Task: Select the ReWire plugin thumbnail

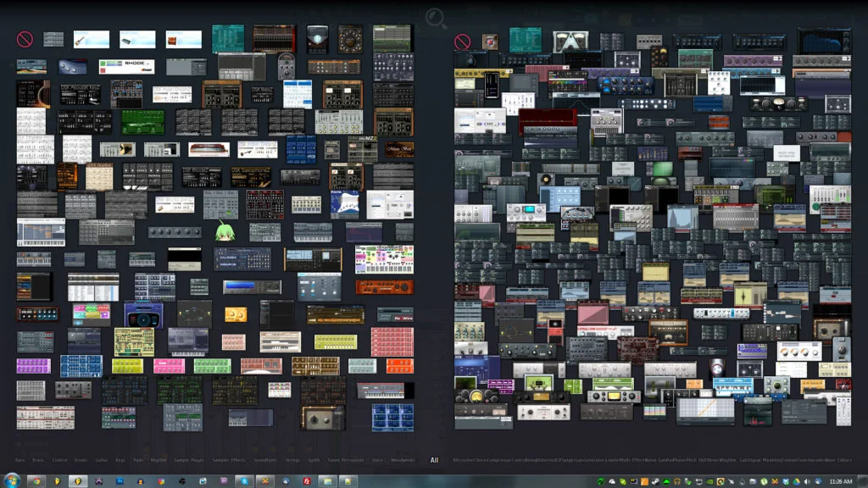Action: pos(395,315)
